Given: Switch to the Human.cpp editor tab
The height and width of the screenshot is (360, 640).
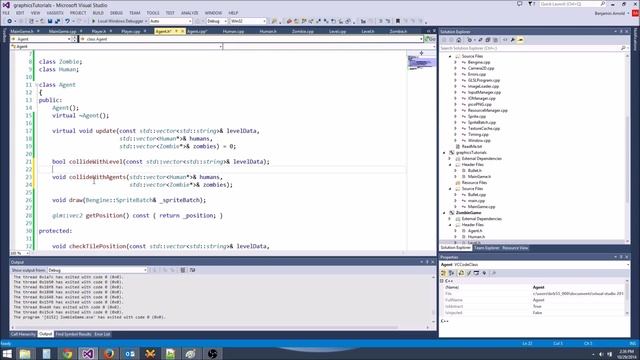Looking at the screenshot, I should pyautogui.click(x=233, y=31).
